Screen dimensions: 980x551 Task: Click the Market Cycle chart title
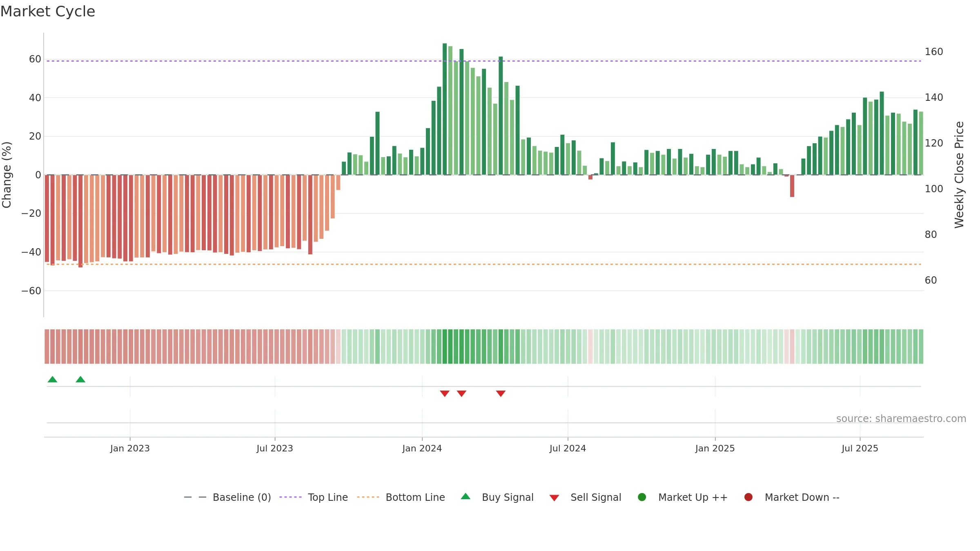[48, 11]
